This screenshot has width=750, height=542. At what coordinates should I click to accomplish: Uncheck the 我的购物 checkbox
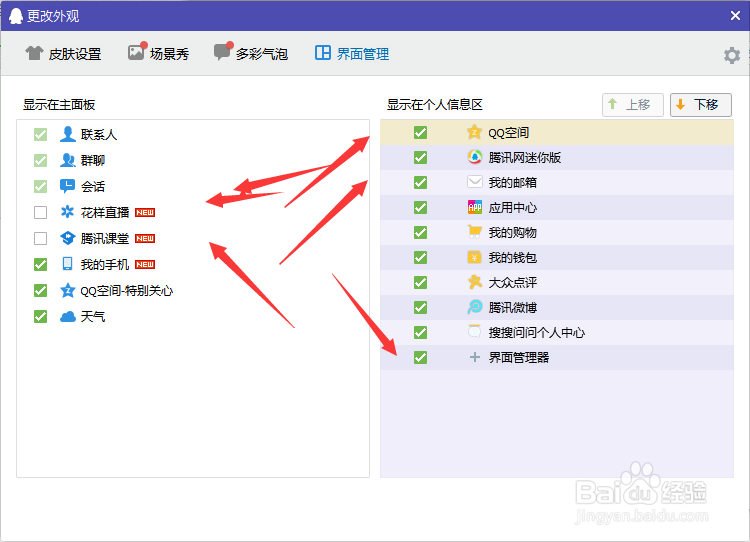point(420,232)
